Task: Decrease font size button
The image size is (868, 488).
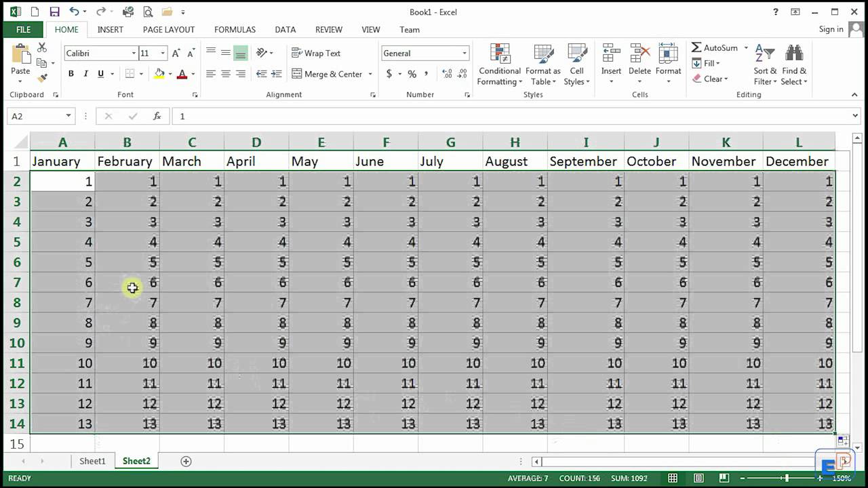Action: (x=191, y=53)
